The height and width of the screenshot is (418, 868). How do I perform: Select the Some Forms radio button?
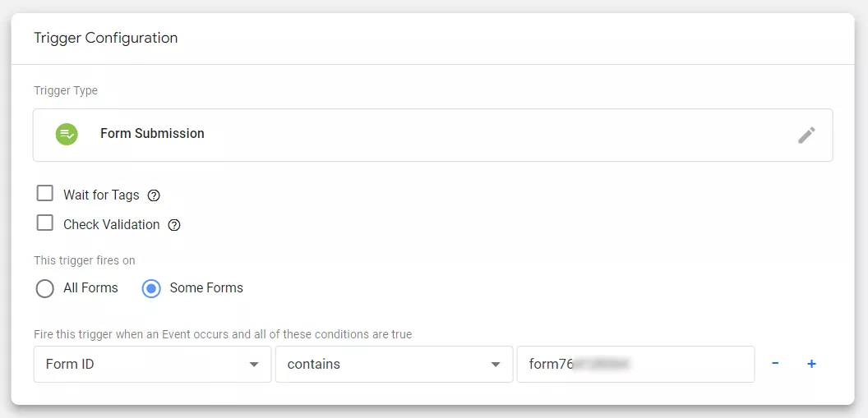tap(151, 288)
